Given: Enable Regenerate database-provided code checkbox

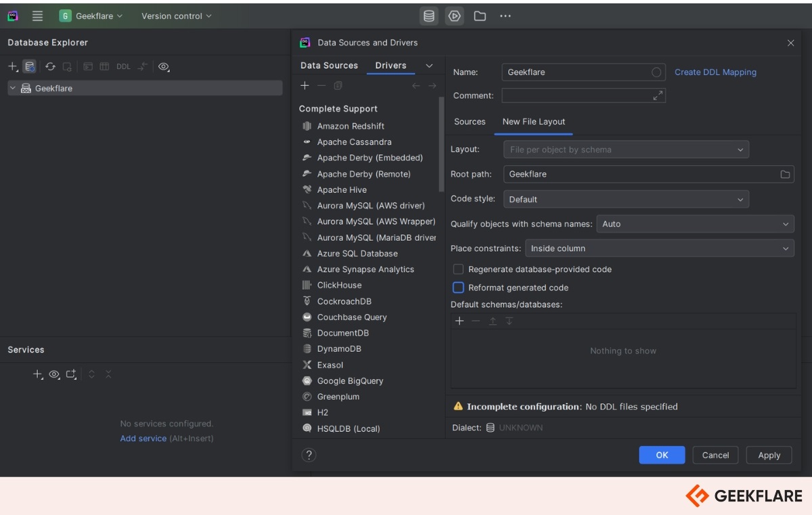Looking at the screenshot, I should pos(458,269).
